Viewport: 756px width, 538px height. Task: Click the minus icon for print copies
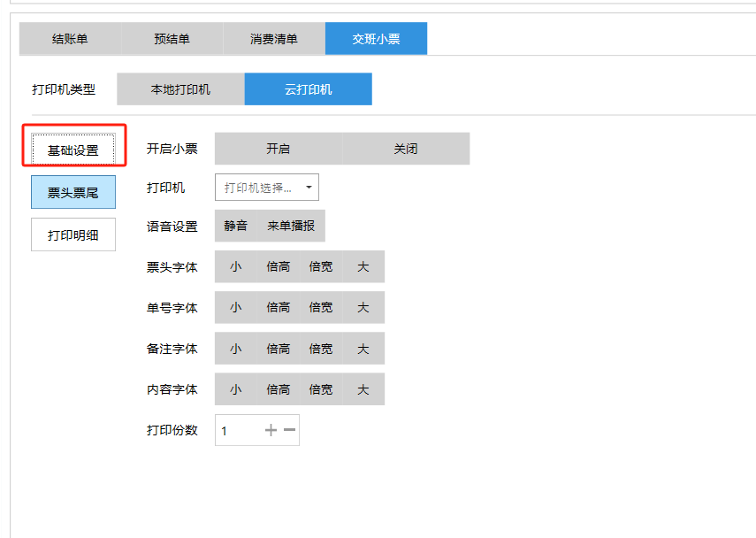289,430
